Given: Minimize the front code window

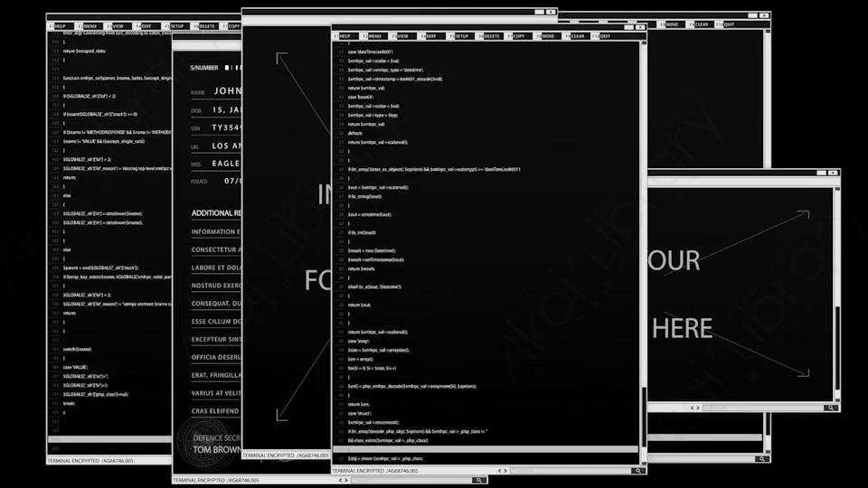Looking at the screenshot, I should pos(629,27).
